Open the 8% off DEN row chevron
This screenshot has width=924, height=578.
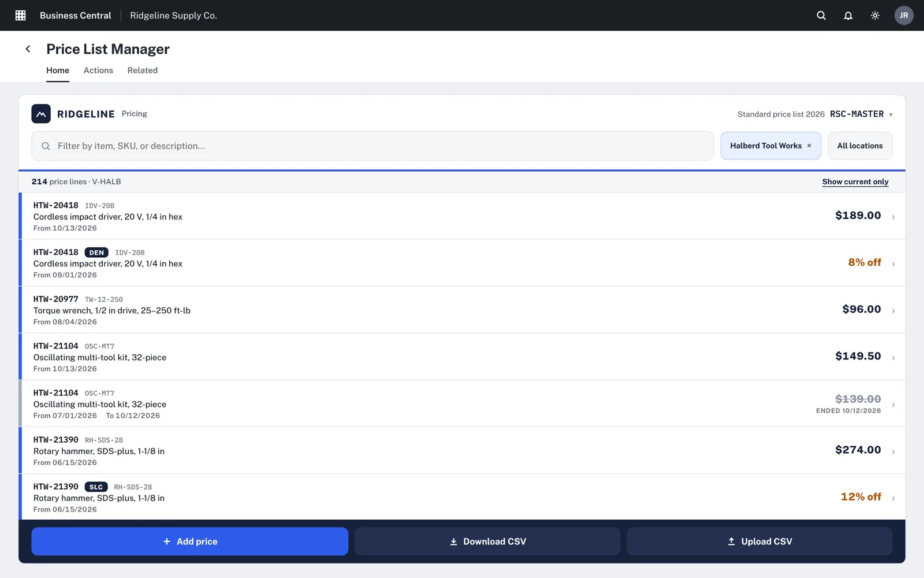point(893,264)
